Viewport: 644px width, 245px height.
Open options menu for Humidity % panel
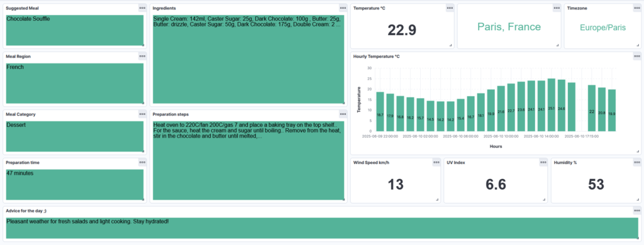click(636, 163)
